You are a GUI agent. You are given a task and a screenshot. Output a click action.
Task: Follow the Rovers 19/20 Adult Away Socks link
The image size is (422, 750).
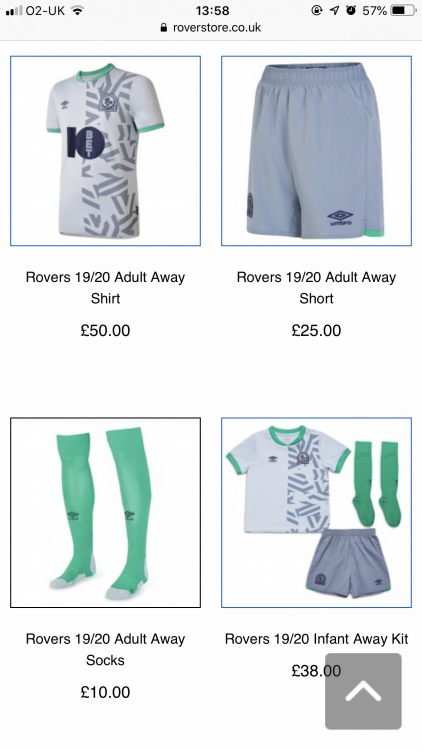tap(105, 649)
